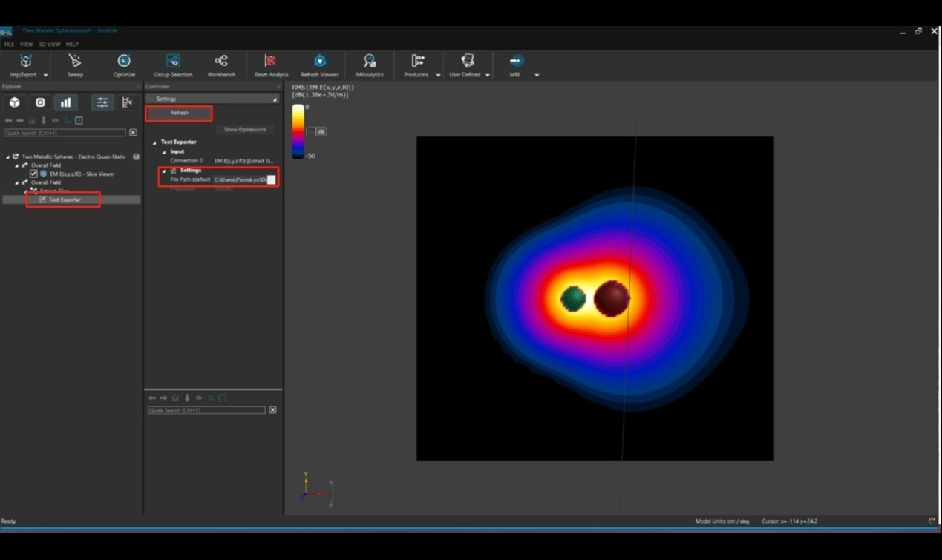Select the Explorer analysis bar-chart tab

pyautogui.click(x=65, y=102)
